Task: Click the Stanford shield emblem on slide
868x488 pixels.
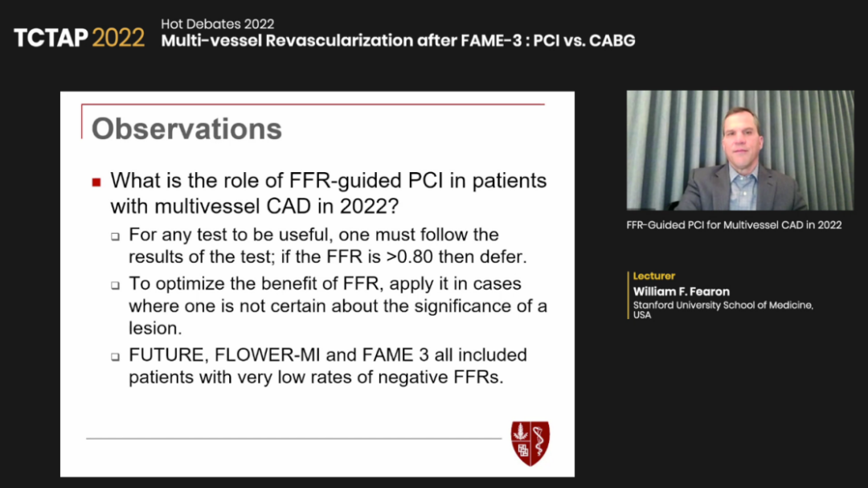Action: [x=530, y=443]
